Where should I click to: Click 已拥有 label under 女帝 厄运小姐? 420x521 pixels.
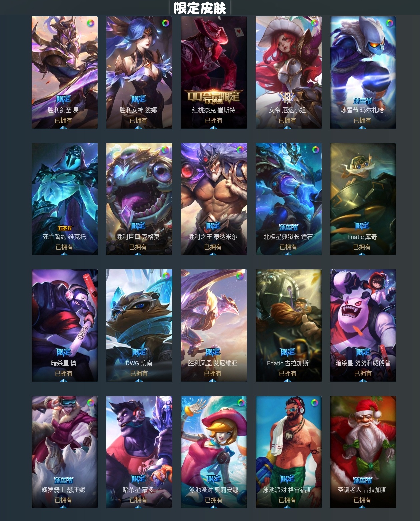pos(287,120)
